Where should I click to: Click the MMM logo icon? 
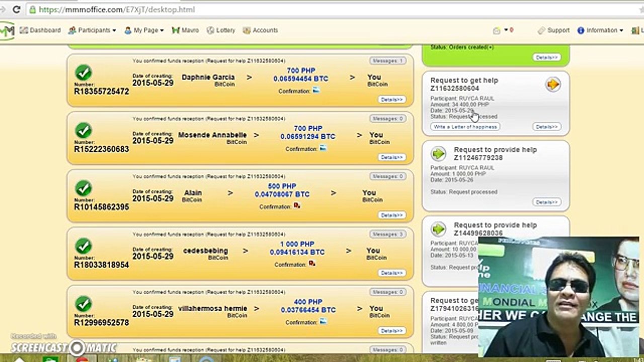pyautogui.click(x=7, y=31)
